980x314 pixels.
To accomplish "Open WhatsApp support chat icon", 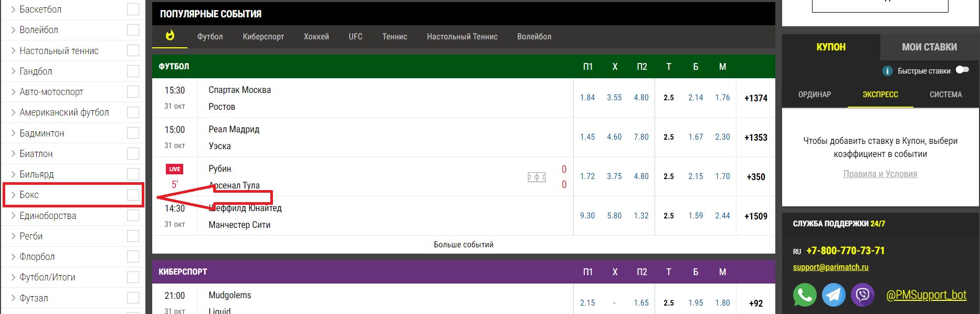I will (x=804, y=295).
